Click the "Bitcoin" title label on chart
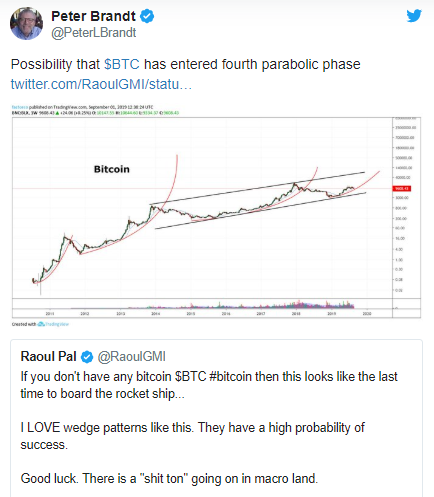Viewport: 434px width, 497px height. tap(112, 169)
